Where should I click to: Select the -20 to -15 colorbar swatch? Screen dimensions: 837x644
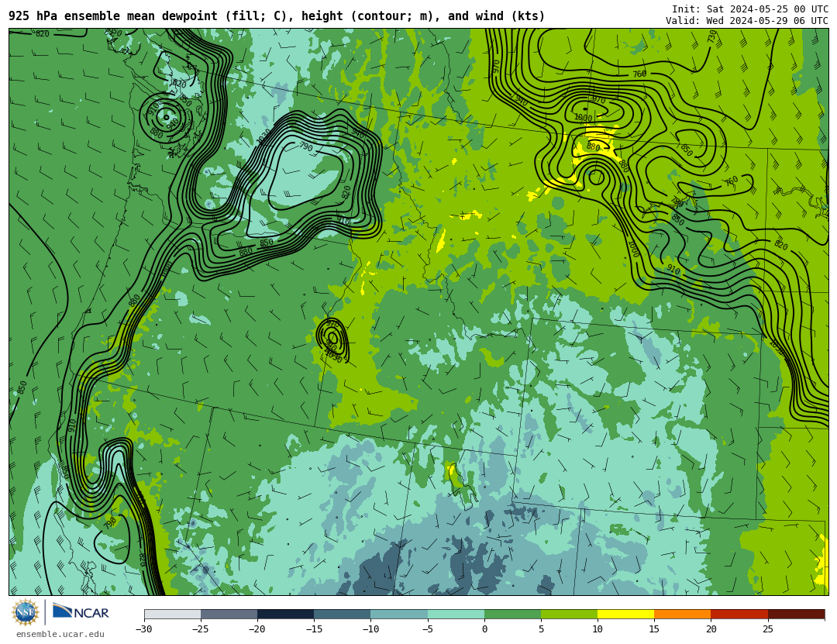(x=285, y=614)
